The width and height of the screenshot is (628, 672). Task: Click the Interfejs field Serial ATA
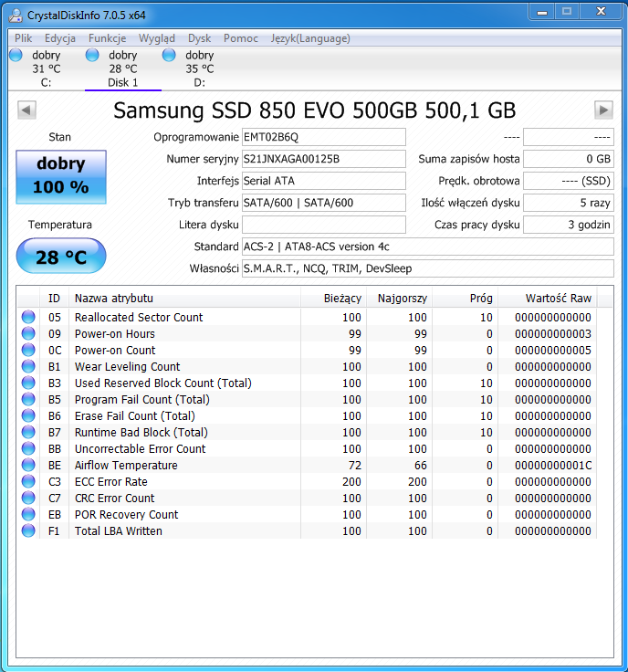(324, 181)
